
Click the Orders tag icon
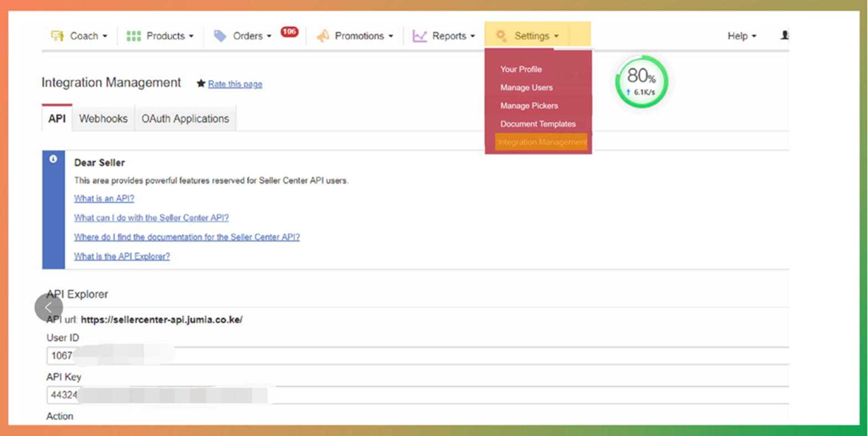220,36
